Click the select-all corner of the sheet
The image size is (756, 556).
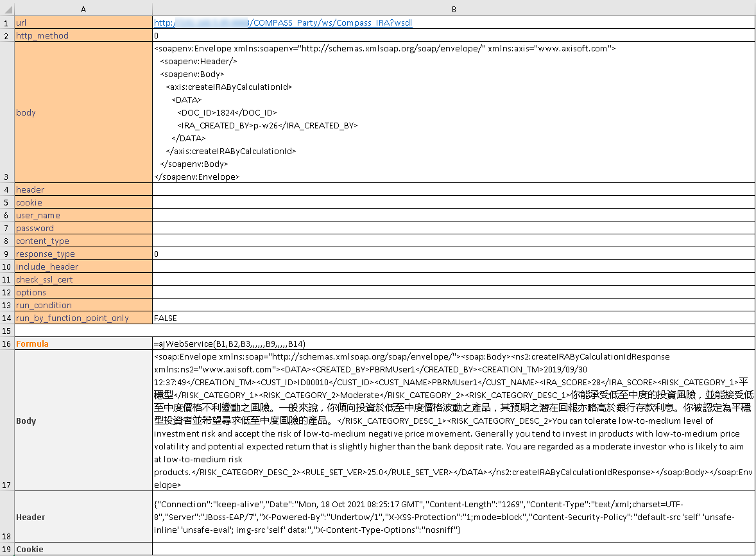tap(6, 9)
